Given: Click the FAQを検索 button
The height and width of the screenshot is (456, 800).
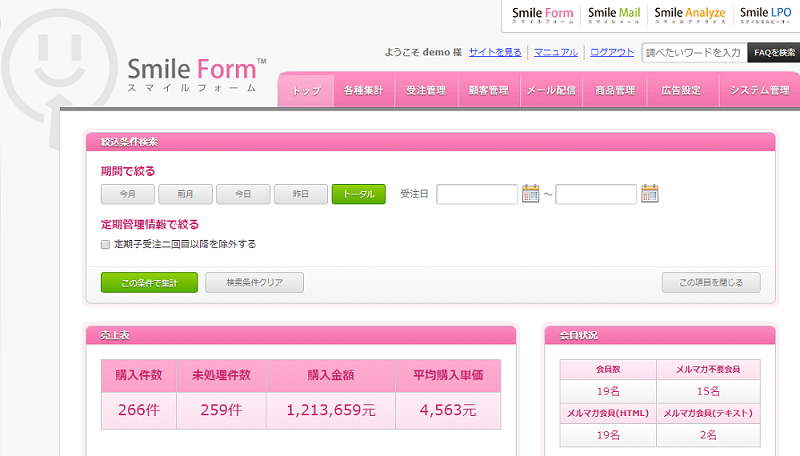Looking at the screenshot, I should pyautogui.click(x=774, y=53).
